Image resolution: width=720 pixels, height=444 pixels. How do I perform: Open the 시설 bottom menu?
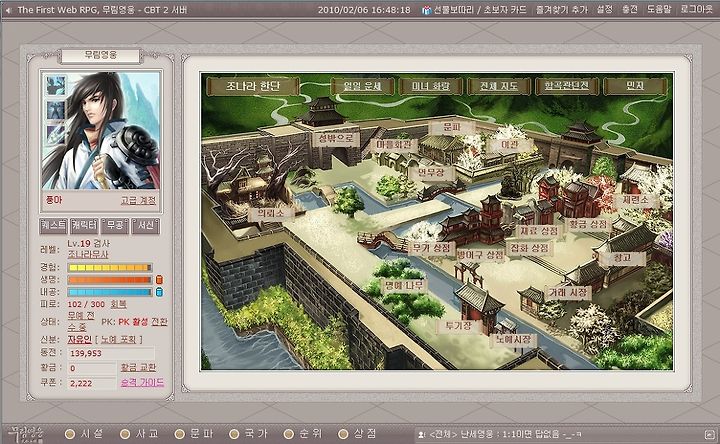click(x=85, y=434)
